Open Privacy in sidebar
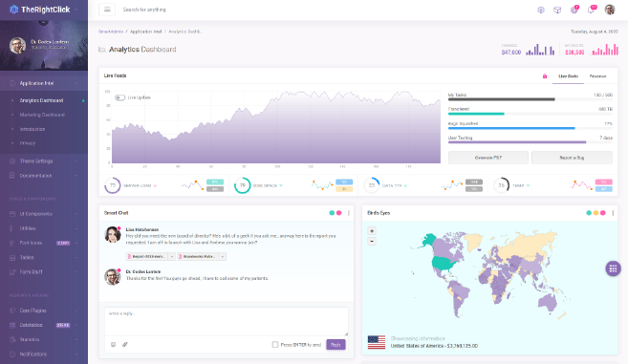Viewport: 628px width, 364px height. (x=27, y=143)
